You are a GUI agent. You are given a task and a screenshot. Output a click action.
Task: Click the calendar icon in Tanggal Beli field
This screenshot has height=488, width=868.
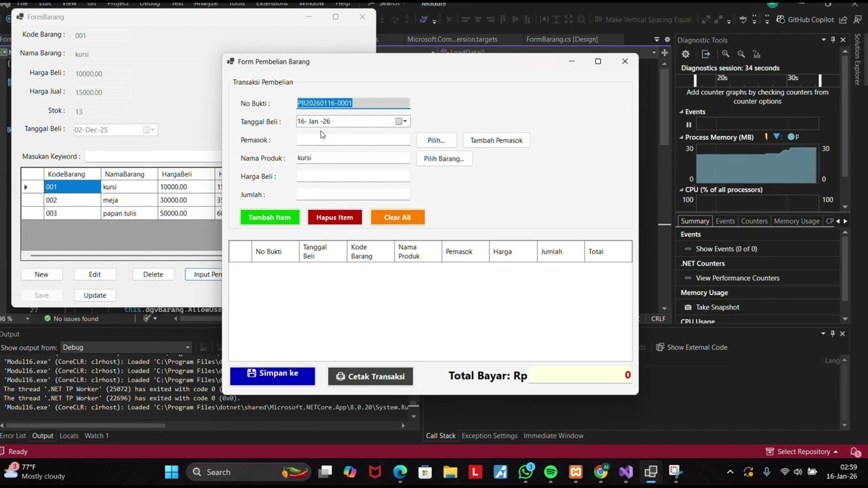tap(399, 121)
